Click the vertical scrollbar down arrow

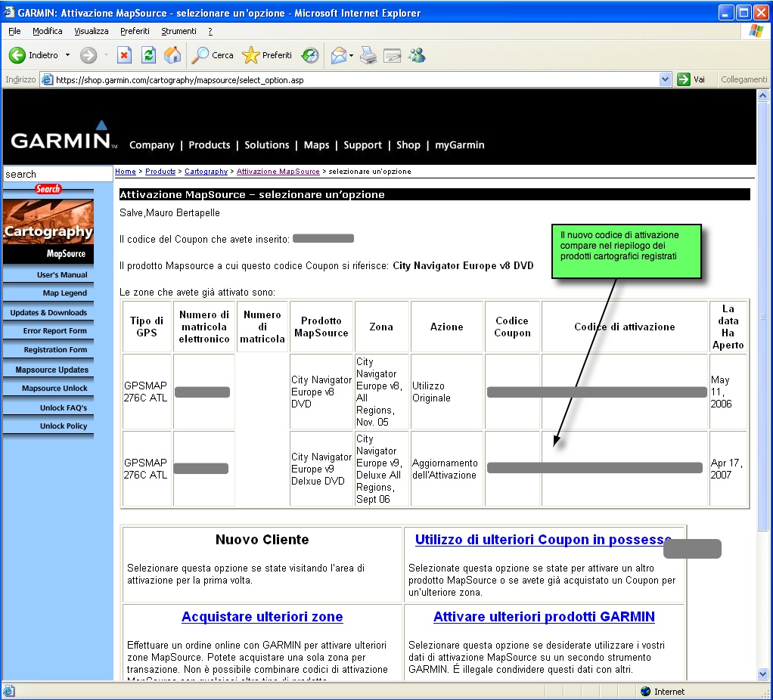tap(763, 674)
